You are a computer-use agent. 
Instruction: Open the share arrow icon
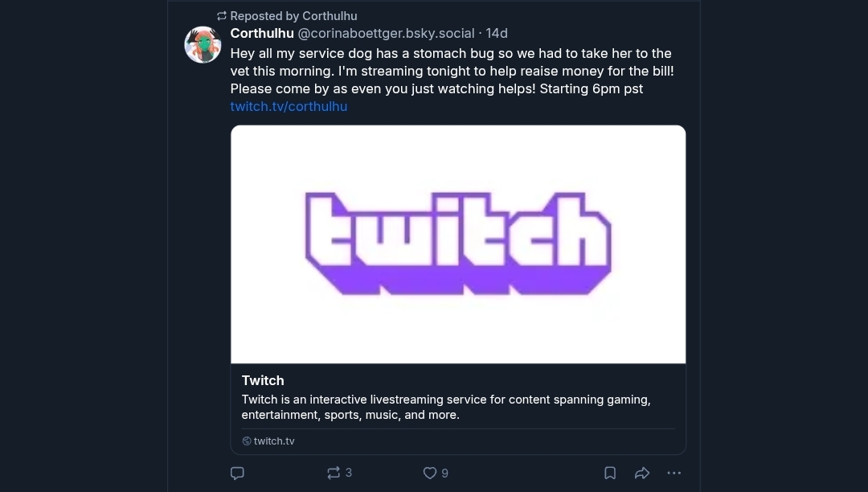[x=641, y=473]
